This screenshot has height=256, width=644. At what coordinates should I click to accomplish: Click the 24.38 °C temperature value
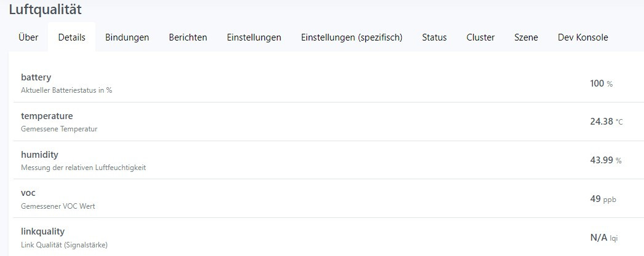click(606, 122)
